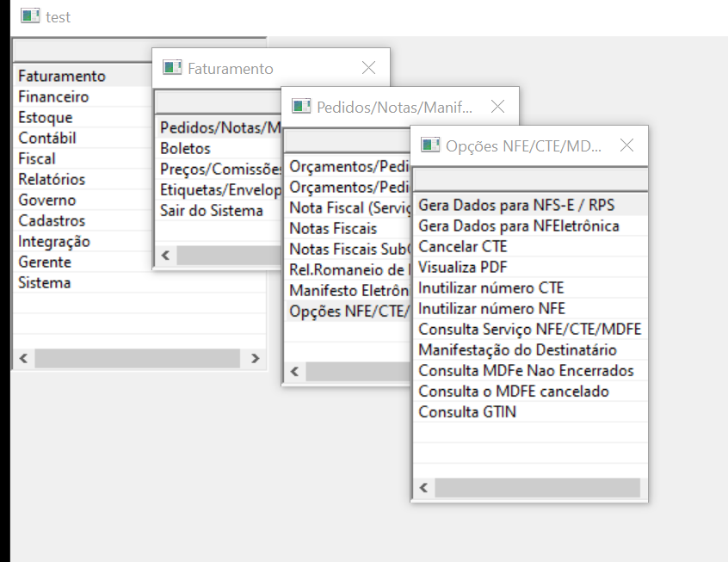Open Visualiza PDF option
Viewport: 728px width, 562px height.
(x=462, y=268)
